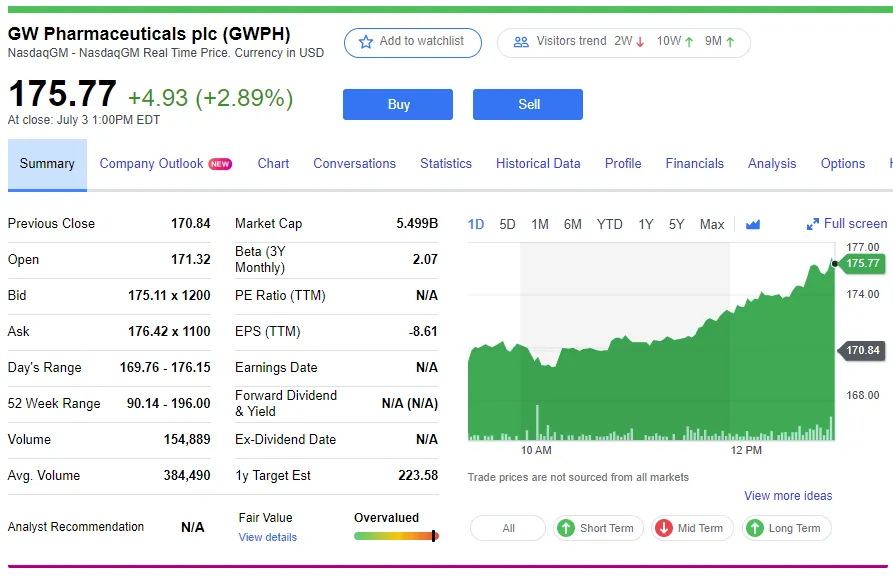Click the blue Sell button
893x577 pixels.
[527, 104]
